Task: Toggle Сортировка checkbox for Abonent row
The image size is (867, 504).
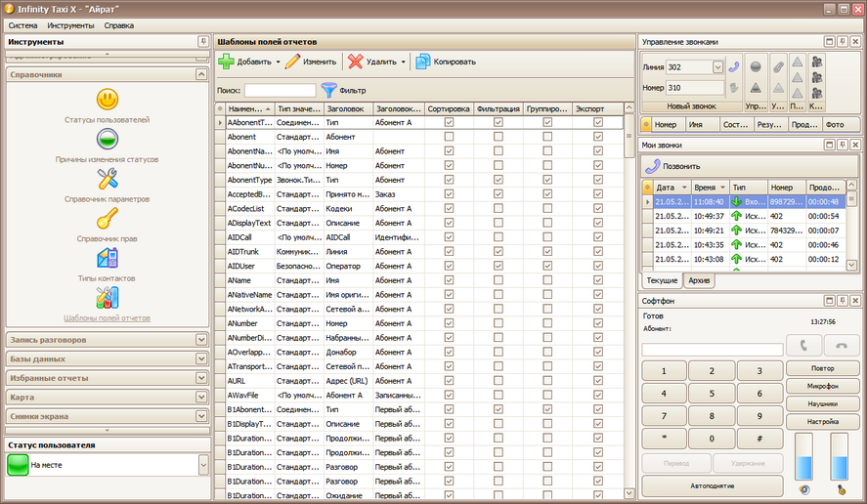Action: [x=449, y=137]
